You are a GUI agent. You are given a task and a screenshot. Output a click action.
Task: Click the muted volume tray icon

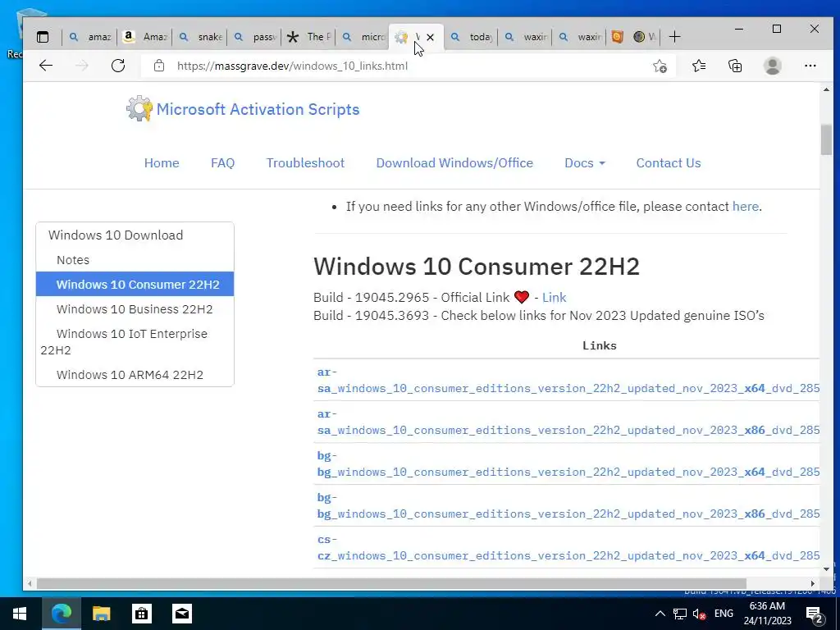[699, 614]
